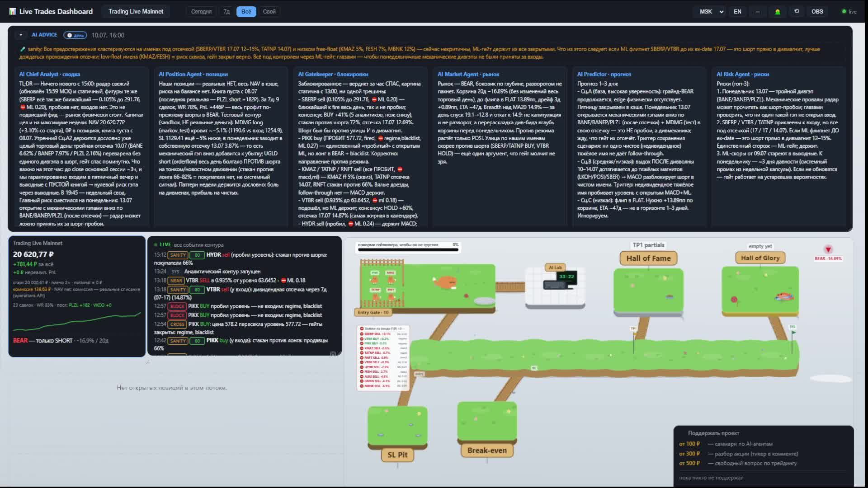Screen dimensions: 868x488
Task: Toggle OBS mode button
Action: 817,11
